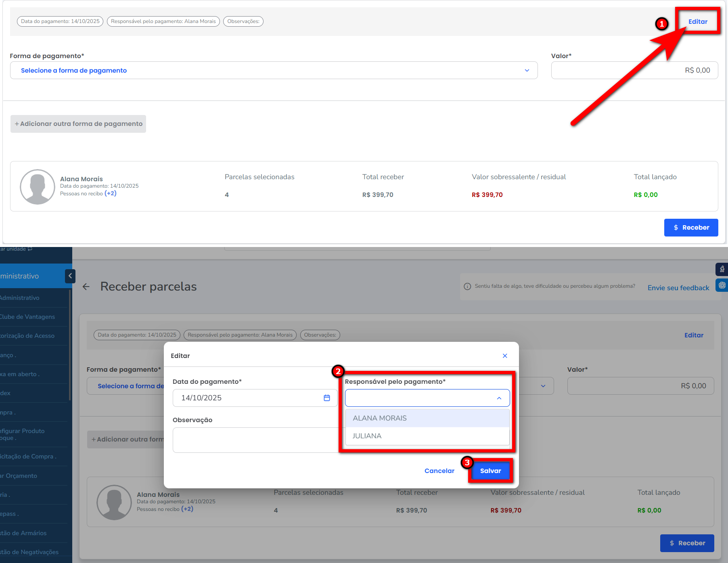The width and height of the screenshot is (728, 563).
Task: Click Alana Morais avatar in top summary
Action: (x=38, y=187)
